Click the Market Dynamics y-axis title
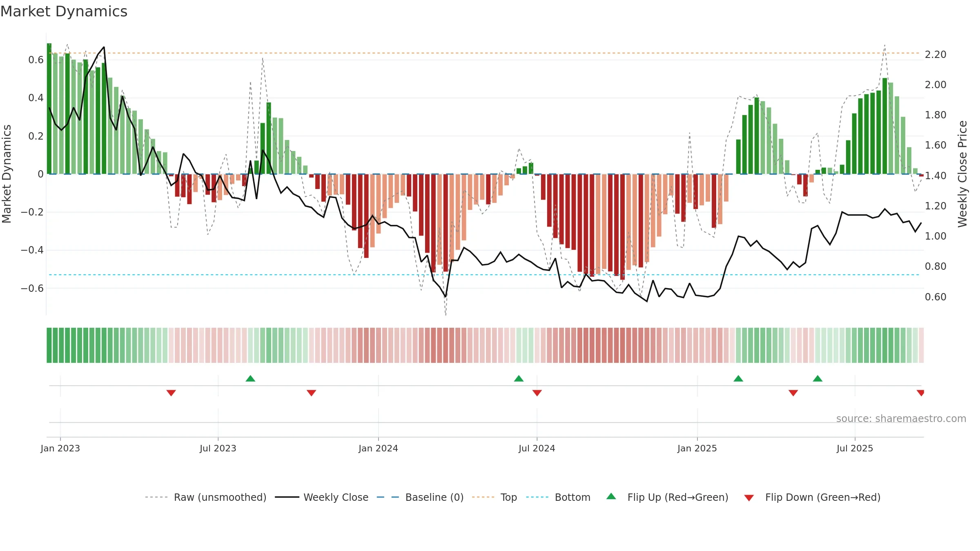 click(x=7, y=174)
